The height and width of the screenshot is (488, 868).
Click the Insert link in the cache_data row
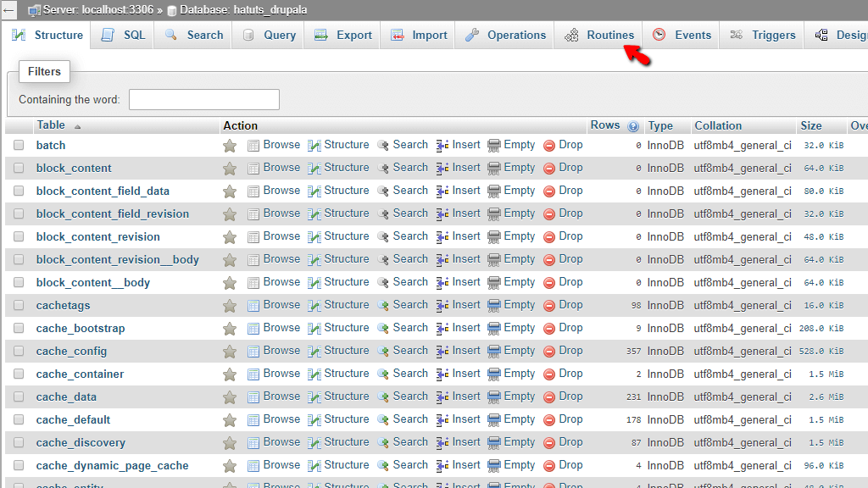(466, 396)
